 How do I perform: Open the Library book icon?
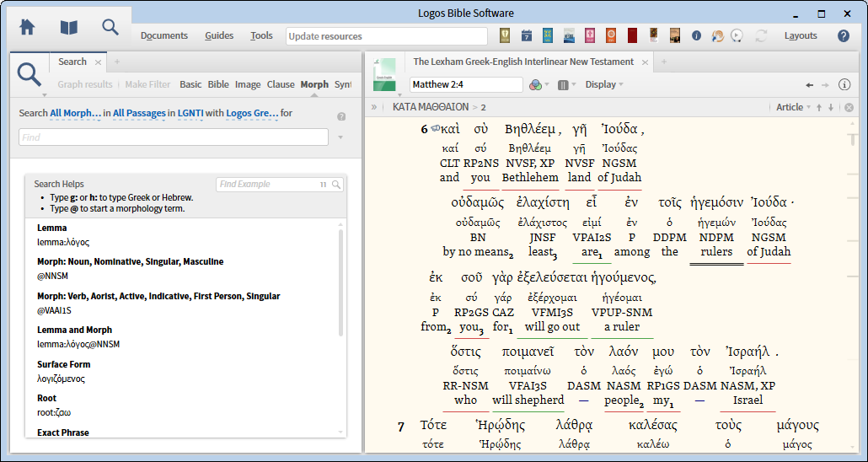(x=68, y=27)
